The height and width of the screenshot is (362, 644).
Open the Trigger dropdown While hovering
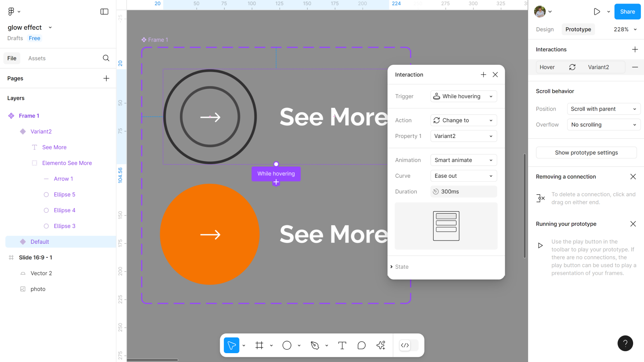coord(463,97)
